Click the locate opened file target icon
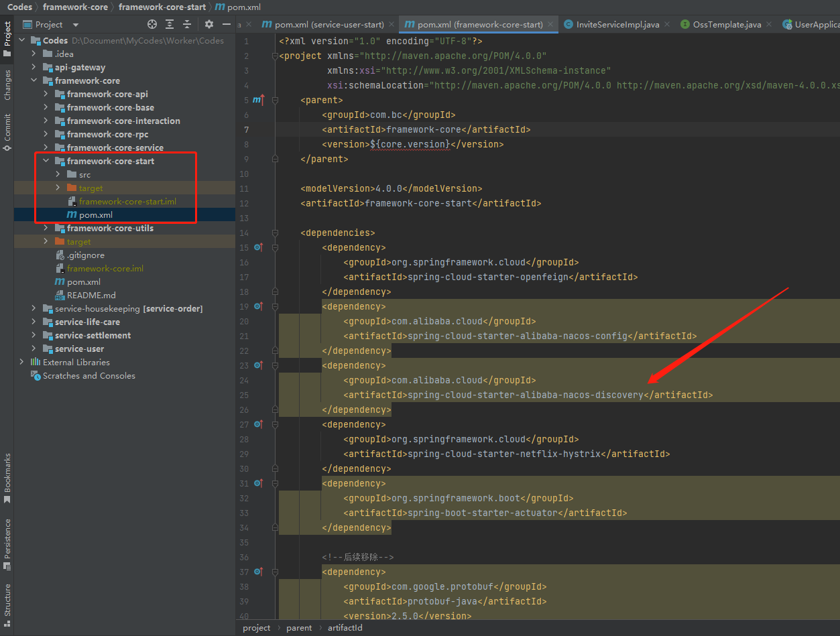Viewport: 840px width, 636px height. [x=152, y=24]
